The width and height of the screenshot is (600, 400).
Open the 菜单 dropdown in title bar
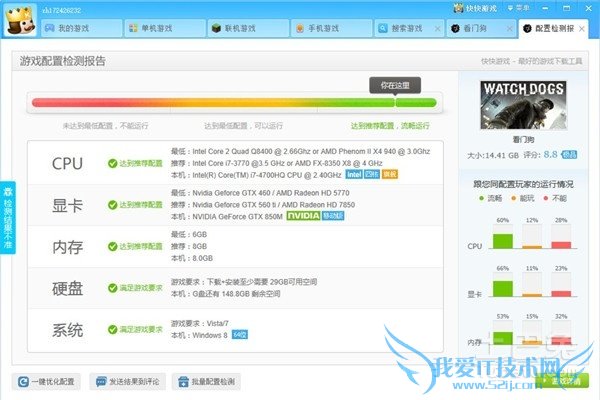click(x=519, y=8)
